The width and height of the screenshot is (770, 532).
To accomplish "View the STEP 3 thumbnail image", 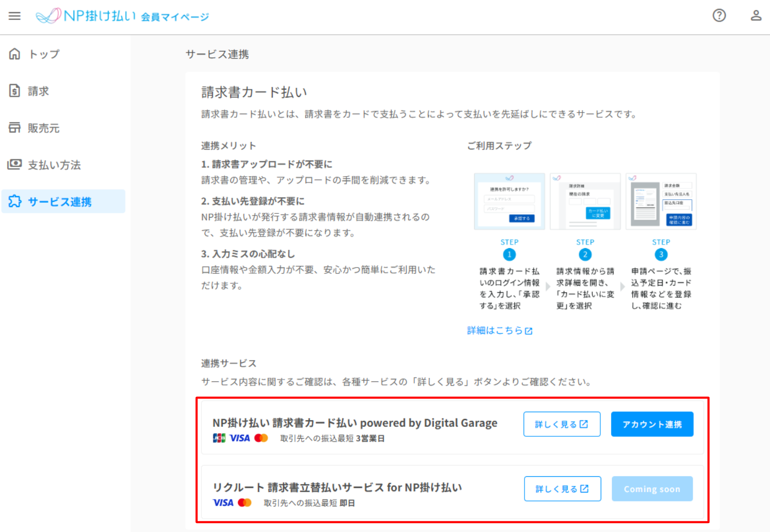I will click(x=661, y=201).
